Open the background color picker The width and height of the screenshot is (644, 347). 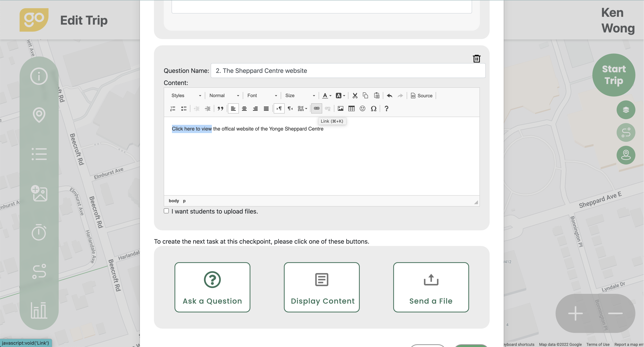click(x=340, y=96)
